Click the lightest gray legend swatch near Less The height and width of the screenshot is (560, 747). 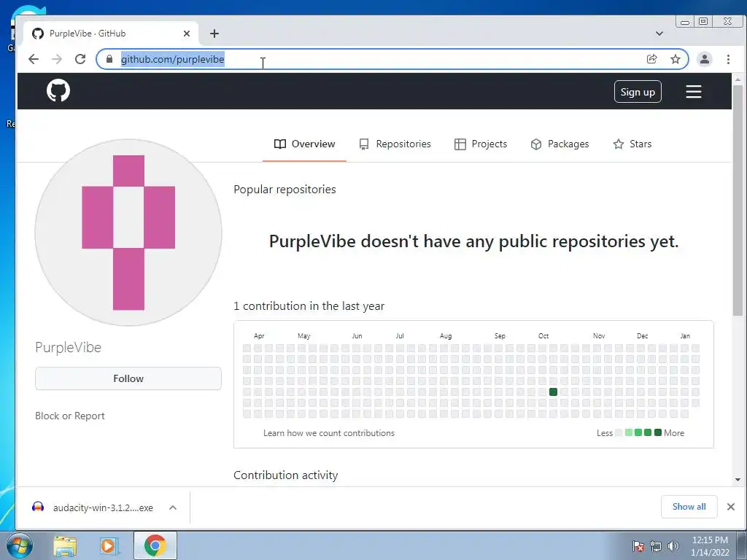(619, 432)
